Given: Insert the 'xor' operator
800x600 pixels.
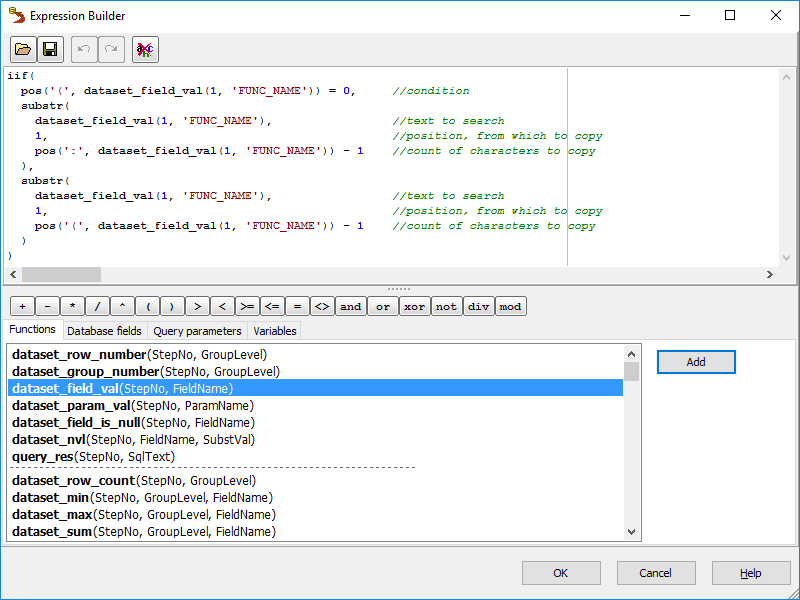Looking at the screenshot, I should pyautogui.click(x=414, y=307).
